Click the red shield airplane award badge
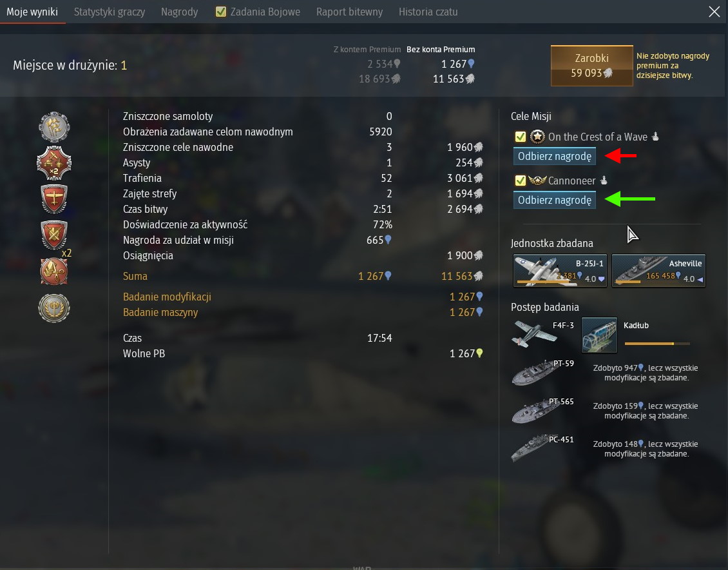 pos(54,199)
